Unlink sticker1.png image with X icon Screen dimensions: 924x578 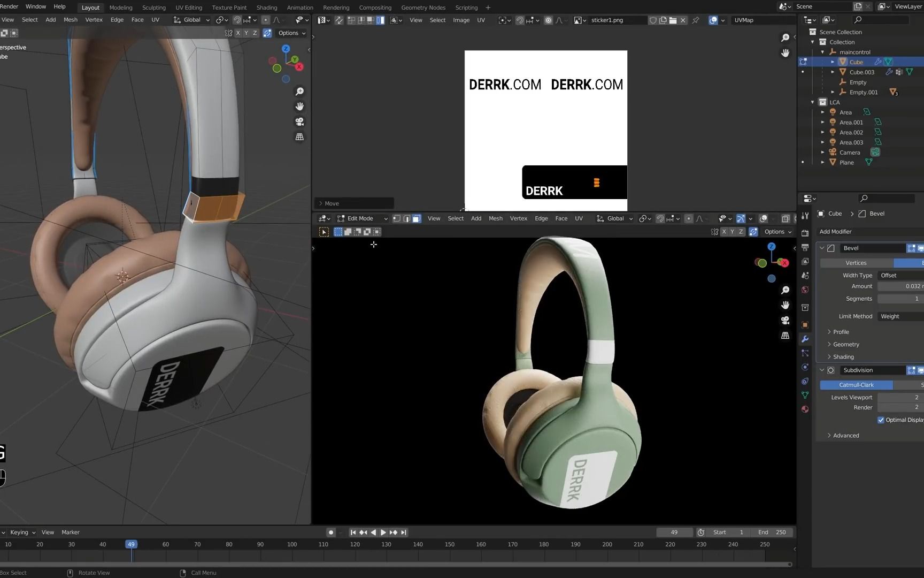pyautogui.click(x=683, y=20)
